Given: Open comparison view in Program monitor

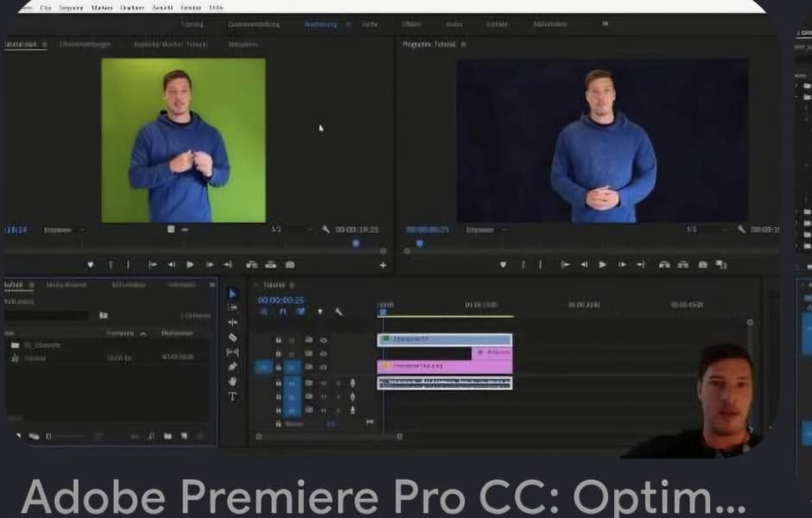Looking at the screenshot, I should (721, 265).
